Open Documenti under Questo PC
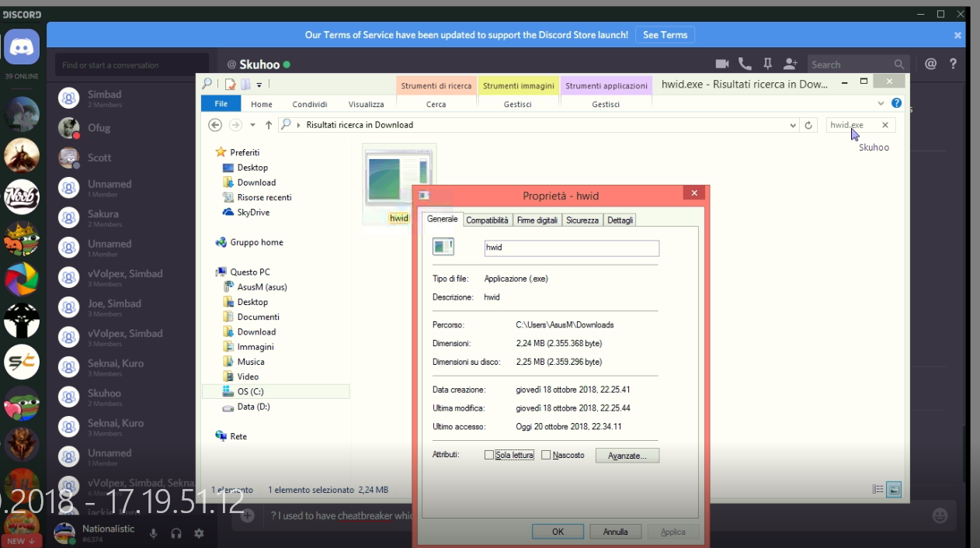The height and width of the screenshot is (548, 980). [x=258, y=317]
